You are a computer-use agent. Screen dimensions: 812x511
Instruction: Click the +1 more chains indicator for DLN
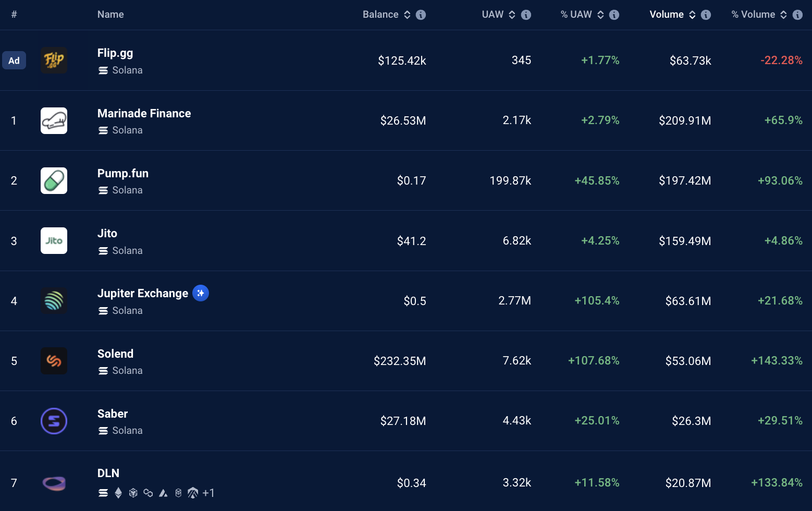[x=208, y=493]
